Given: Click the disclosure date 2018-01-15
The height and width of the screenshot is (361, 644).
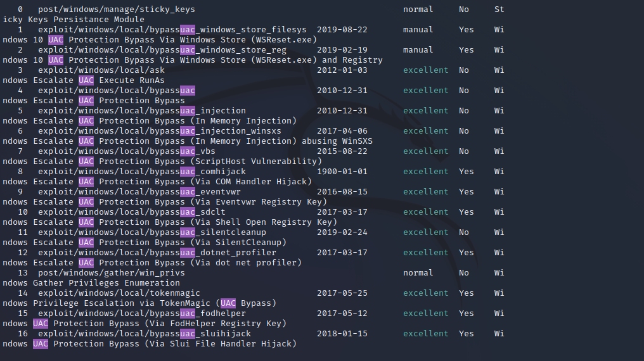Looking at the screenshot, I should (342, 334).
